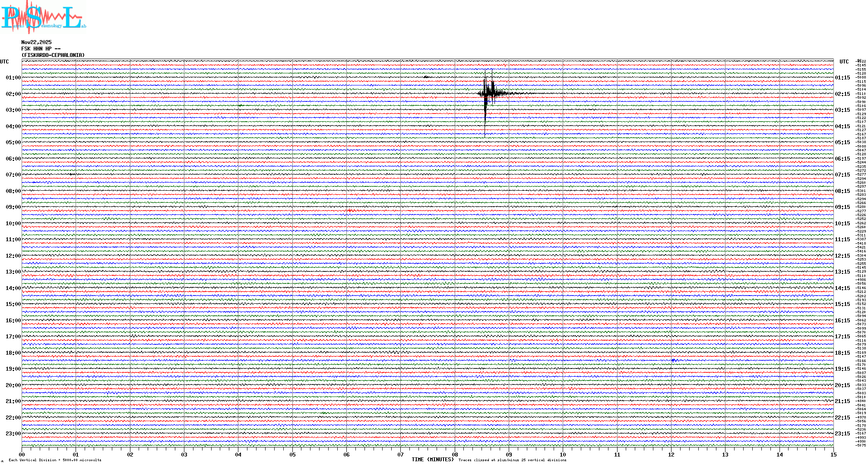Click the small red event near 09:15 trace

point(350,211)
